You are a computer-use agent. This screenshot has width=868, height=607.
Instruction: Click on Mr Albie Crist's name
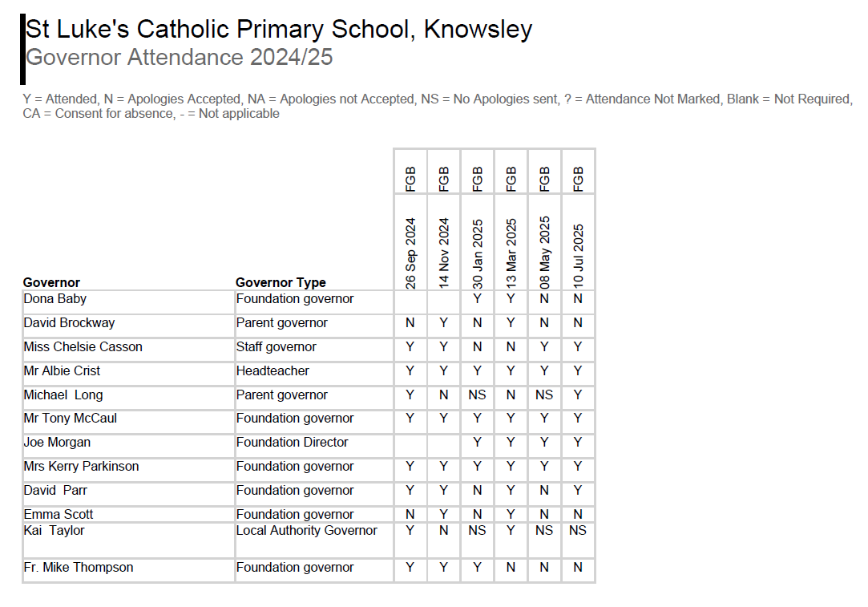[x=63, y=371]
